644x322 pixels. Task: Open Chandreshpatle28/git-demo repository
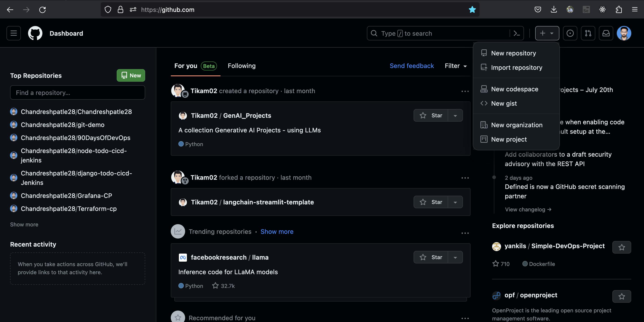[63, 125]
